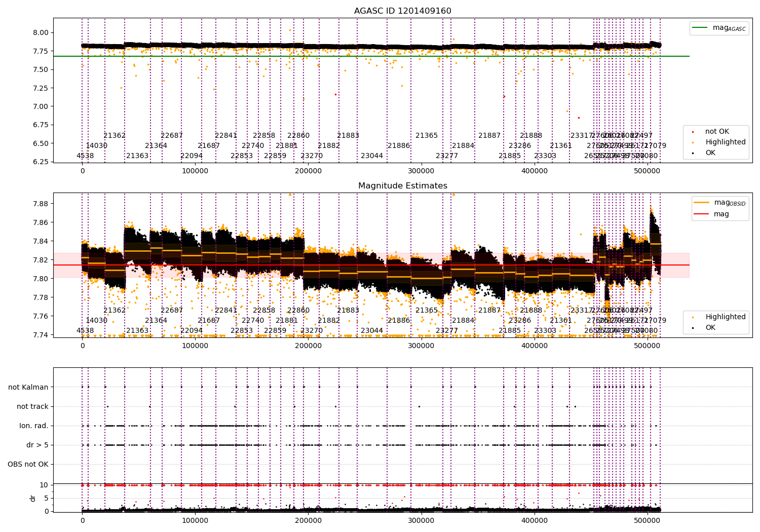
Task: Click the 'dr > 5' row label
Action: pyautogui.click(x=37, y=445)
